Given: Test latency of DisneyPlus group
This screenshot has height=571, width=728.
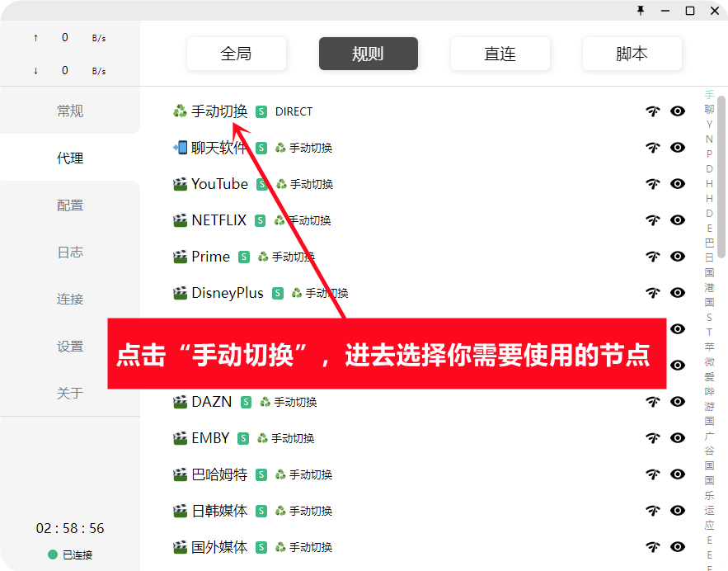Looking at the screenshot, I should 653,293.
